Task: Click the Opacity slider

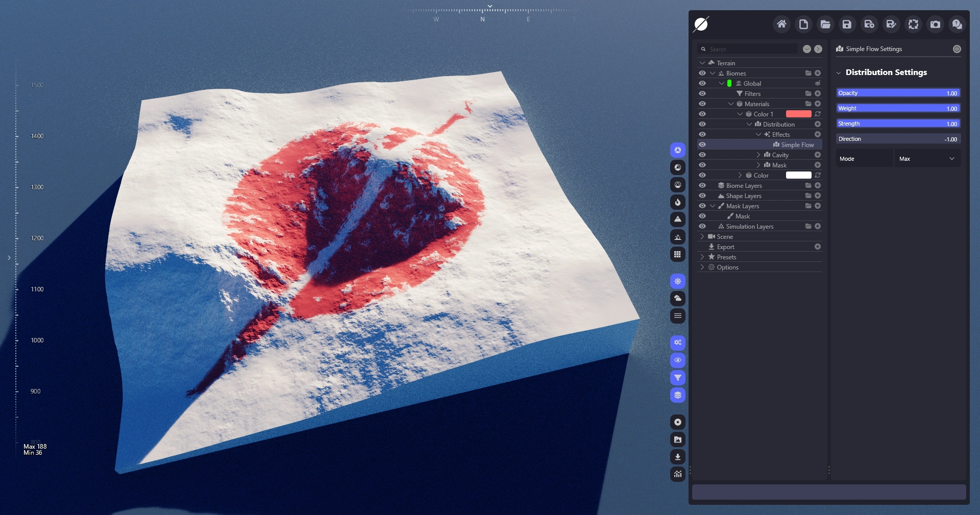Action: pyautogui.click(x=898, y=93)
